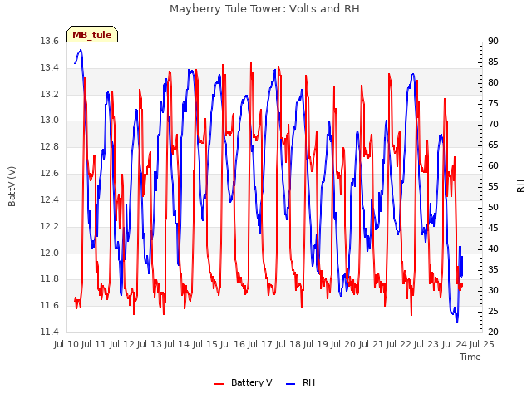The width and height of the screenshot is (532, 399).
Task: Click the 12.2 tick on BattV axis
Action: pos(50,226)
